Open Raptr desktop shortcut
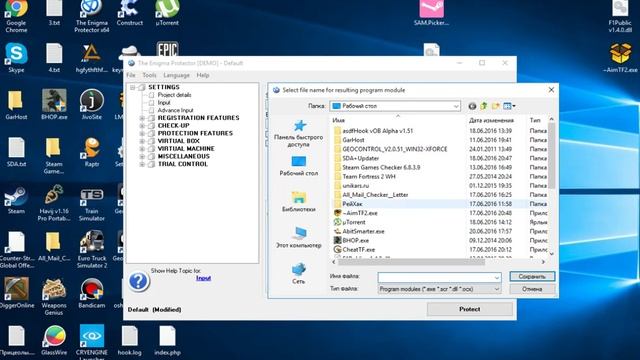 point(91,152)
